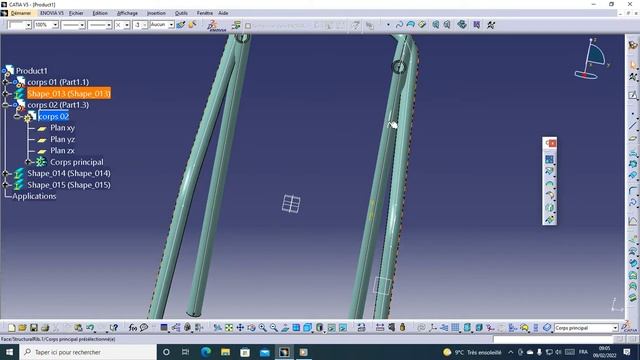This screenshot has width=640, height=360.
Task: Open the Aucun layer dropdown
Action: click(171, 25)
